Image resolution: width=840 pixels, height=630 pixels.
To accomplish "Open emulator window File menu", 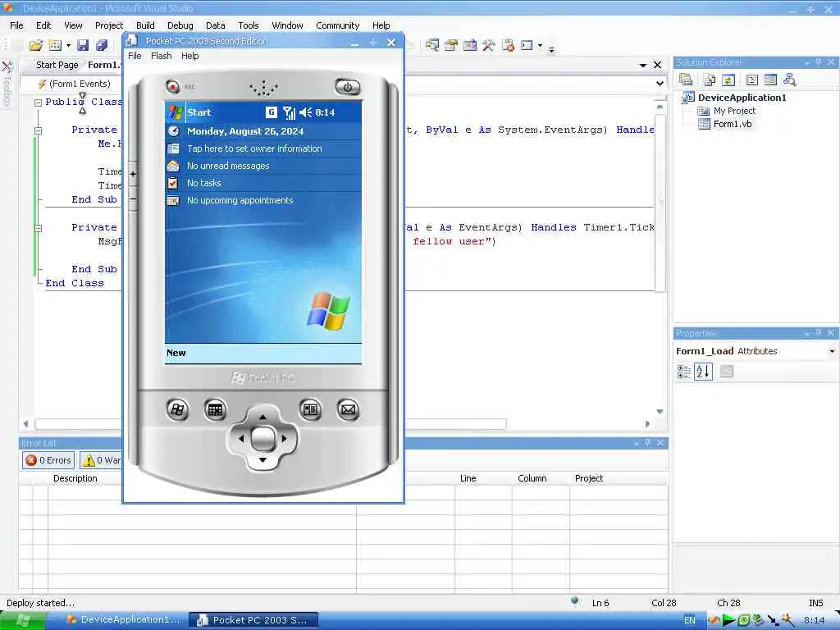I will (x=135, y=56).
